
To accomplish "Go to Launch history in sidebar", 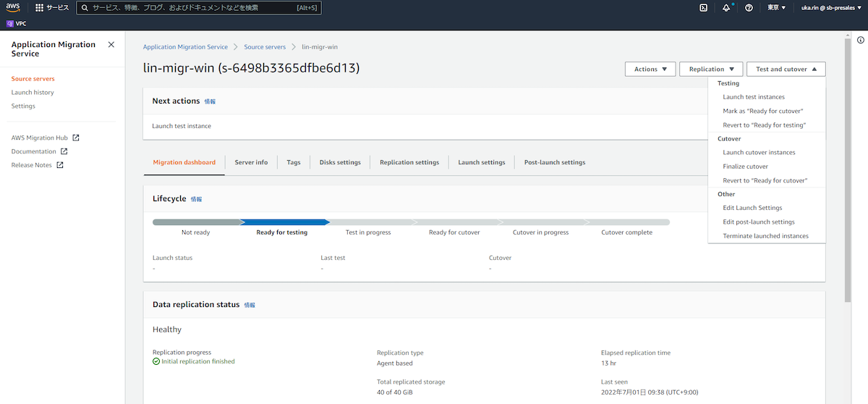I will point(33,93).
